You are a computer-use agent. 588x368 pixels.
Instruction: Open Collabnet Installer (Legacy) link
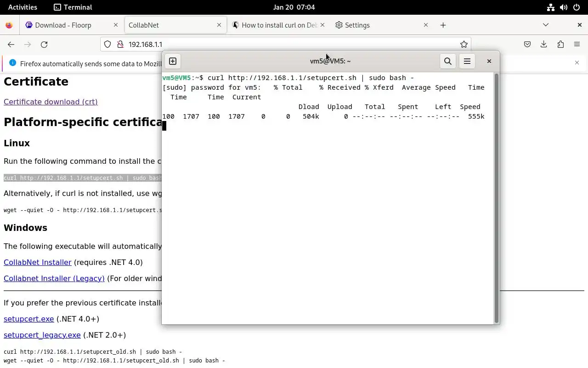pyautogui.click(x=54, y=278)
